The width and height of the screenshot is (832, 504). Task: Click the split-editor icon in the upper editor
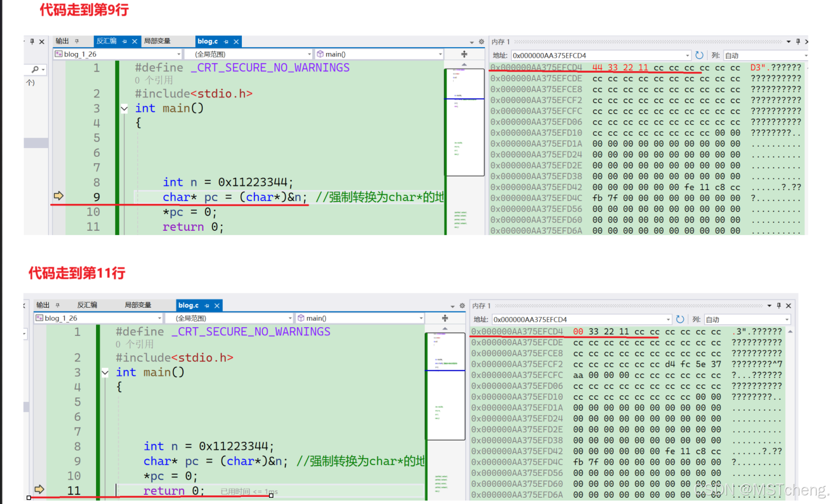(464, 54)
